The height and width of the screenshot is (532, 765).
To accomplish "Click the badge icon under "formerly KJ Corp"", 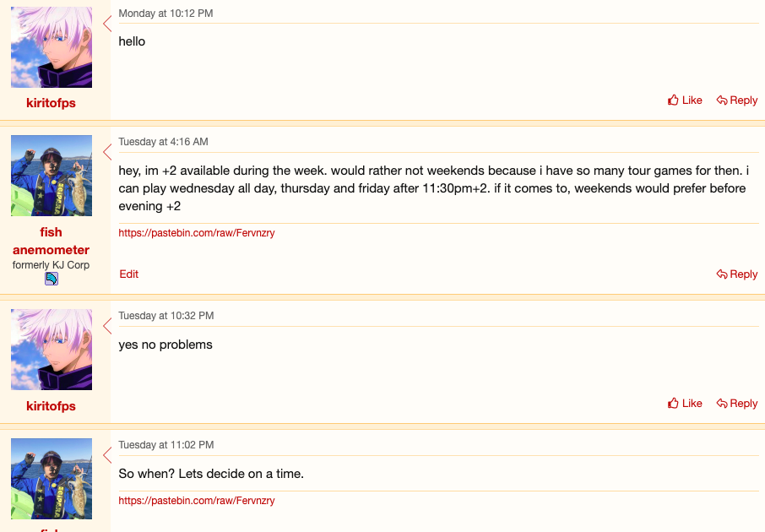I will tap(52, 279).
